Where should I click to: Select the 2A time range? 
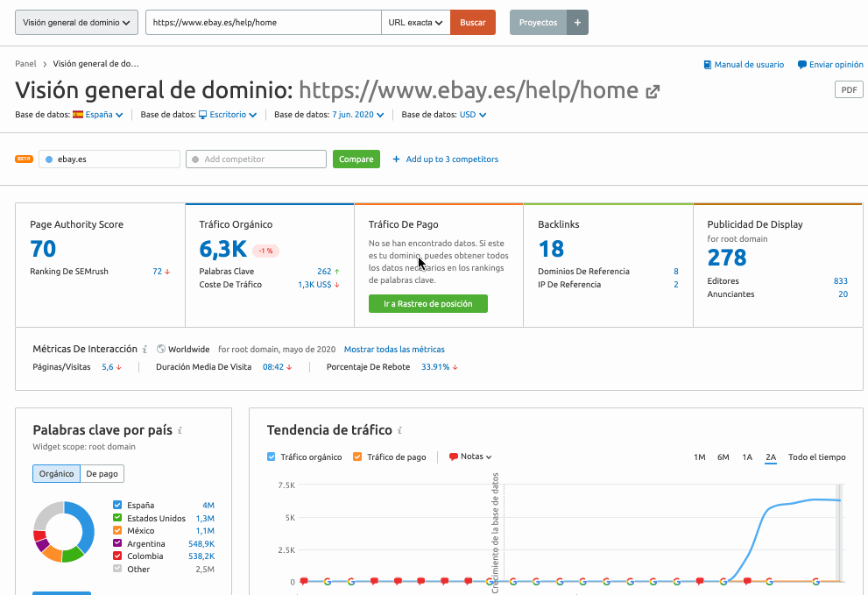[771, 457]
